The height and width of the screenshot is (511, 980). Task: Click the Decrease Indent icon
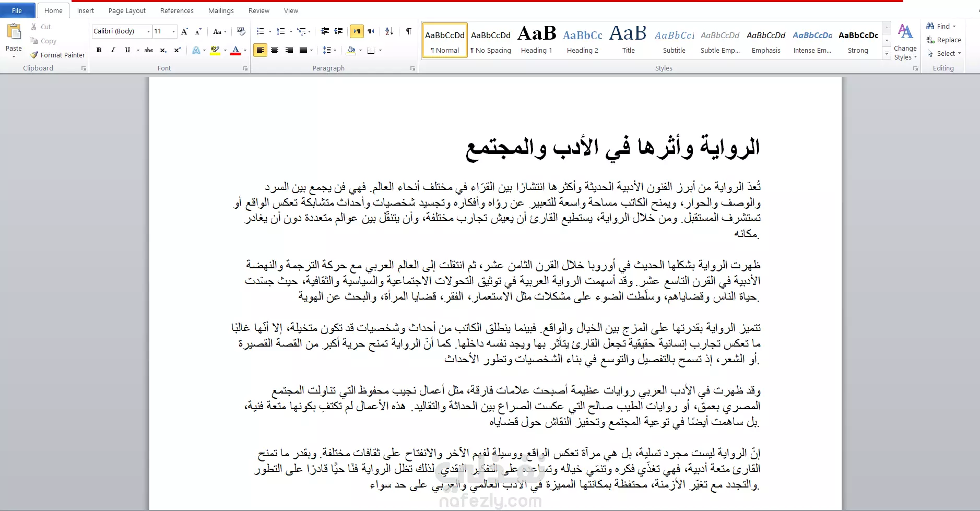[325, 31]
